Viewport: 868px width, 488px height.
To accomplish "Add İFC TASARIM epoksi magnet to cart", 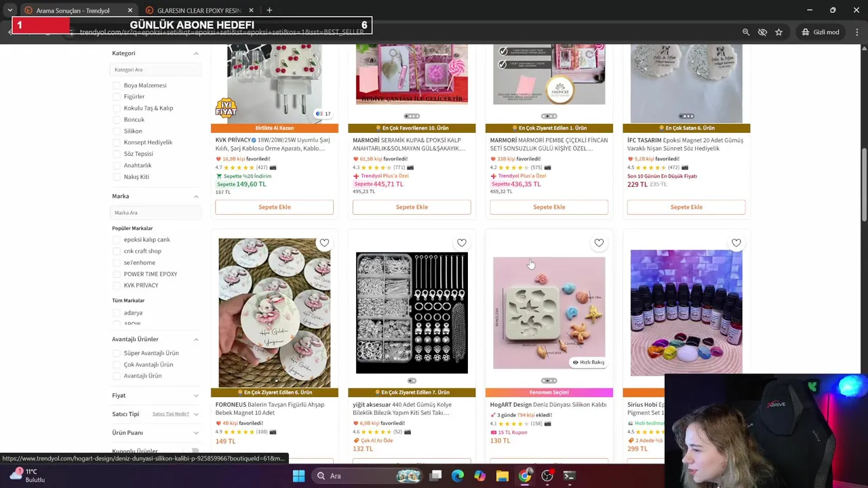I will click(x=686, y=207).
